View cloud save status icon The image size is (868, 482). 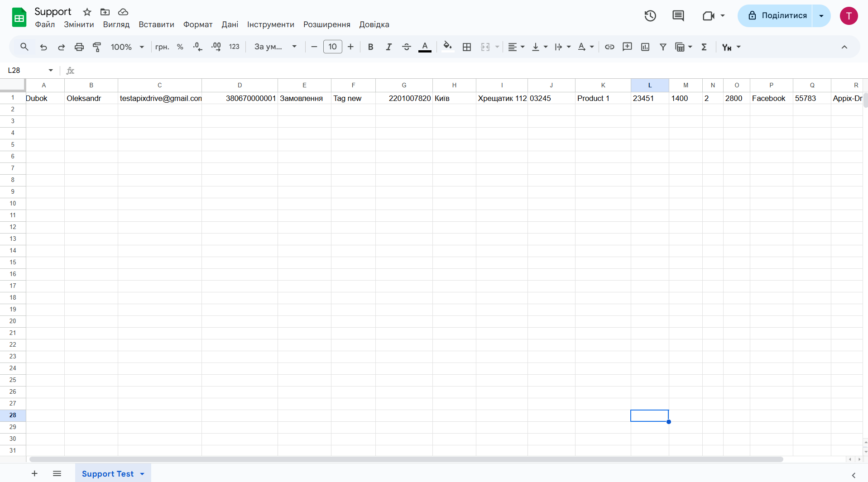pyautogui.click(x=123, y=12)
